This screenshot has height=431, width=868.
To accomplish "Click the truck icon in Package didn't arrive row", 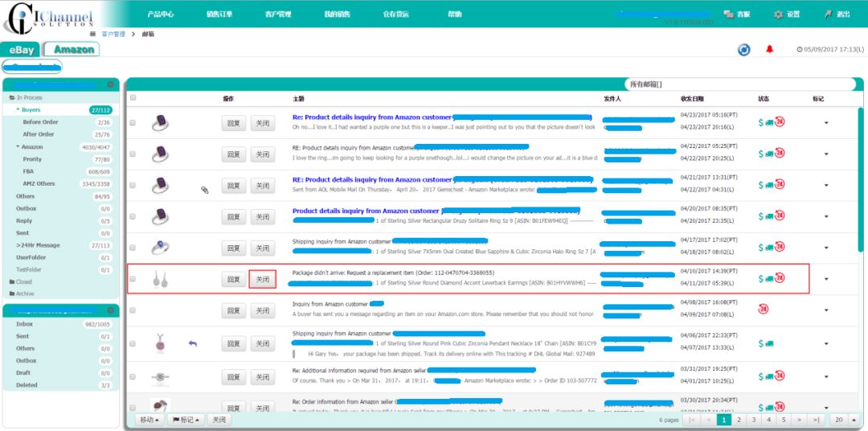I will point(769,279).
